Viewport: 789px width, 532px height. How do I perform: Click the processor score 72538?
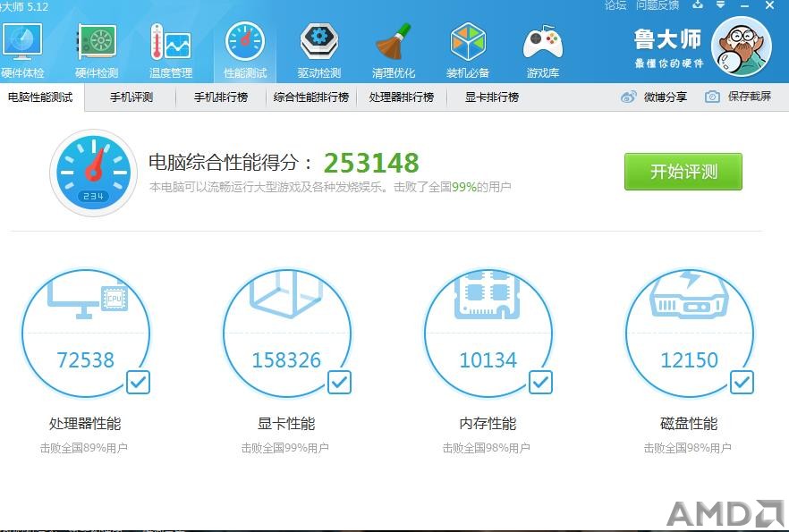point(86,360)
